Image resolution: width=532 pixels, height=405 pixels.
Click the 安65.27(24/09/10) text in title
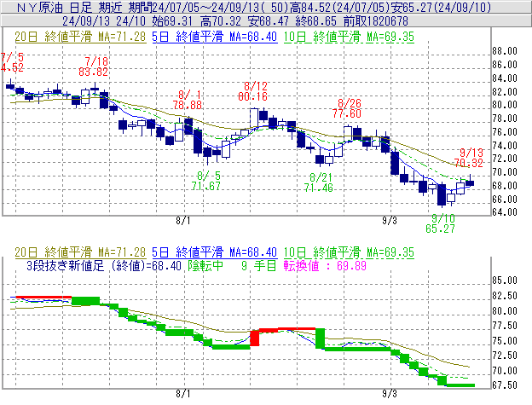pyautogui.click(x=440, y=7)
